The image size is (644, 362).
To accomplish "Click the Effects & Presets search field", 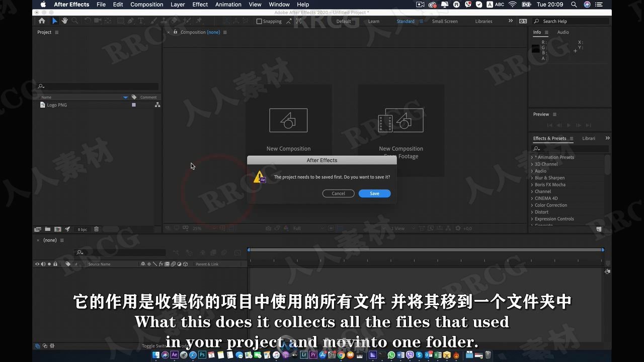I will tap(570, 148).
